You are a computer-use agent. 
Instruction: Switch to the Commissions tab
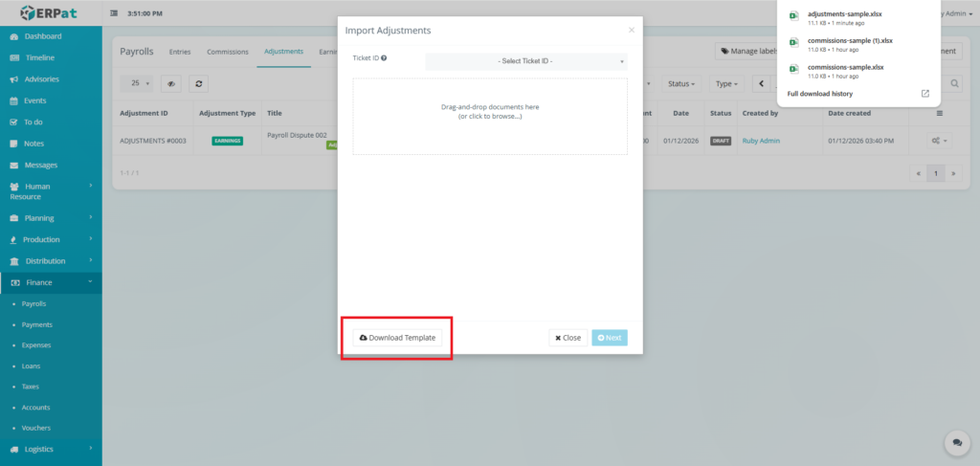click(228, 52)
